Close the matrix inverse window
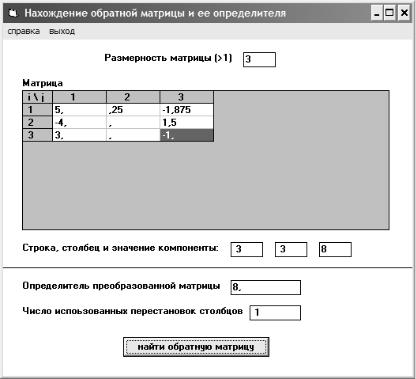Viewport: 416px width, 379px height. pyautogui.click(x=404, y=13)
